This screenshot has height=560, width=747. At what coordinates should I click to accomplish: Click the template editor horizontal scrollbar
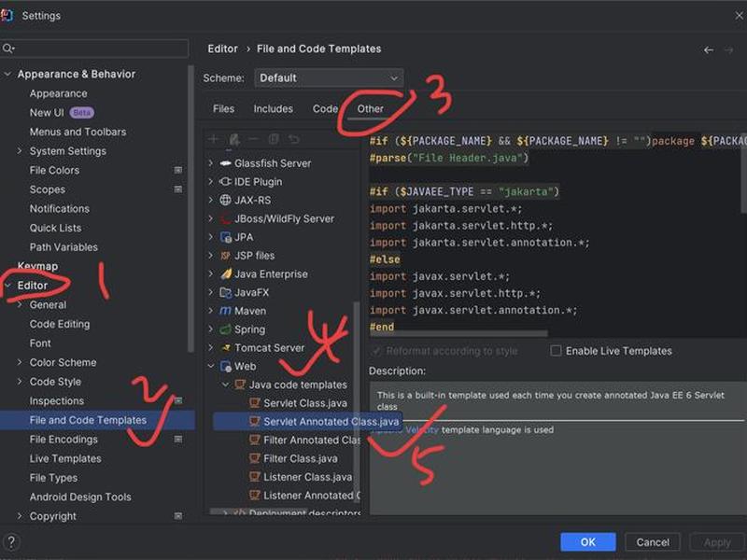(459, 334)
